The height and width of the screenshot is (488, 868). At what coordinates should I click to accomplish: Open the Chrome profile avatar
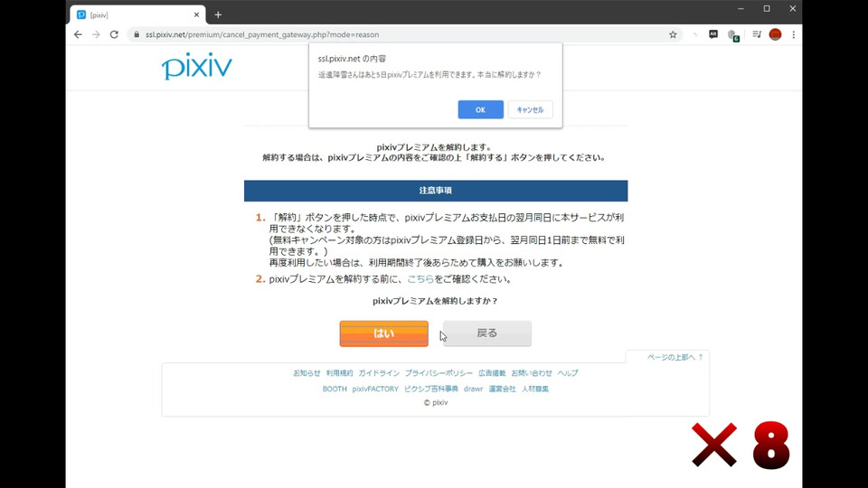click(775, 34)
